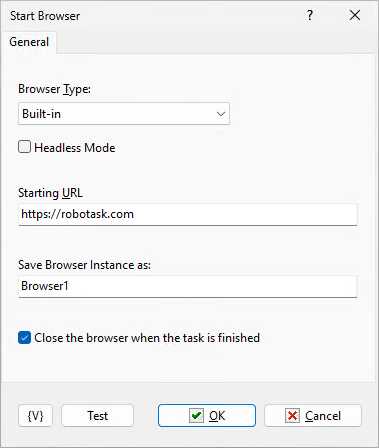Screen dimensions: 379x448
Task: Click the Test button
Action: click(x=97, y=416)
